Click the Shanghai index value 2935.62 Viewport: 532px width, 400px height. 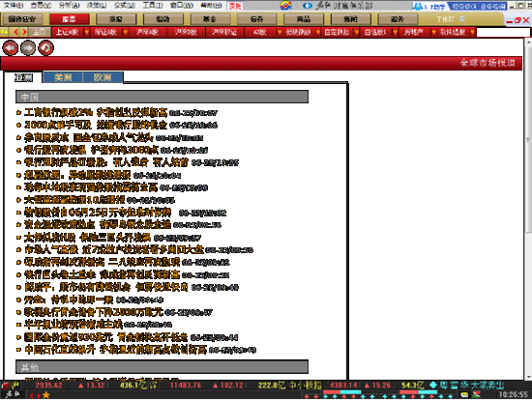[49, 386]
